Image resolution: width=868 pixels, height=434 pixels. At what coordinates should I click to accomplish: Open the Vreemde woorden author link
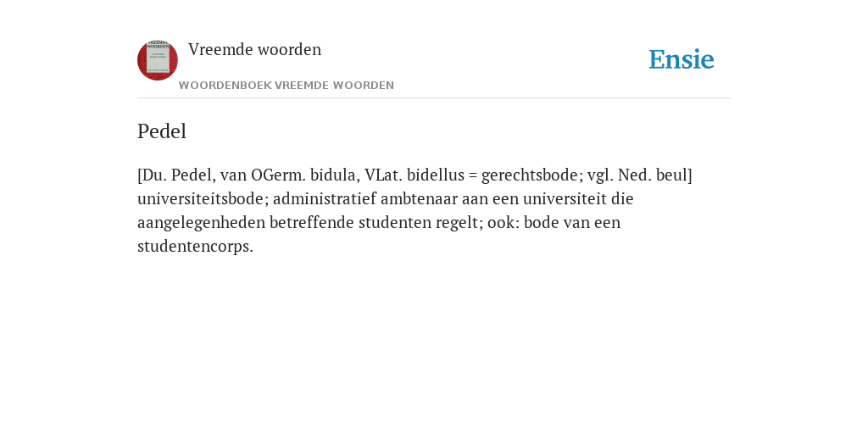[x=254, y=49]
